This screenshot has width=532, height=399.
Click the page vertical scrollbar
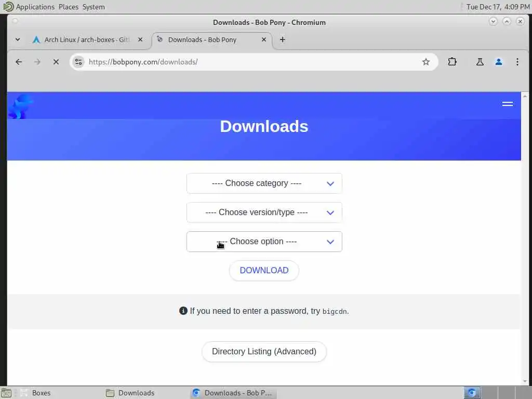pos(525,239)
